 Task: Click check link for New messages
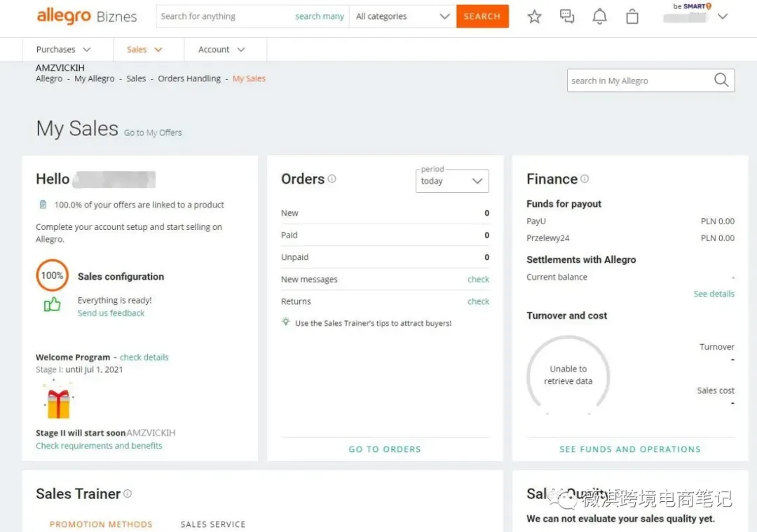pos(478,280)
